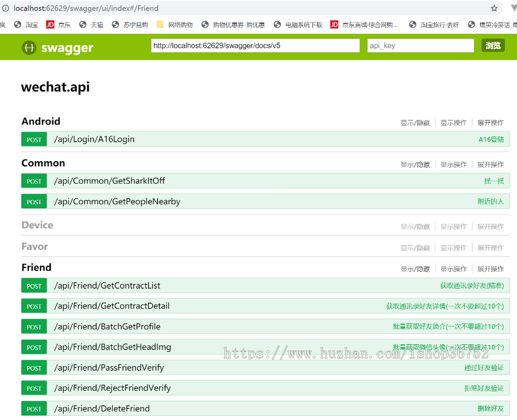Click the 浏览 explore button
This screenshot has width=517, height=420.
point(493,46)
